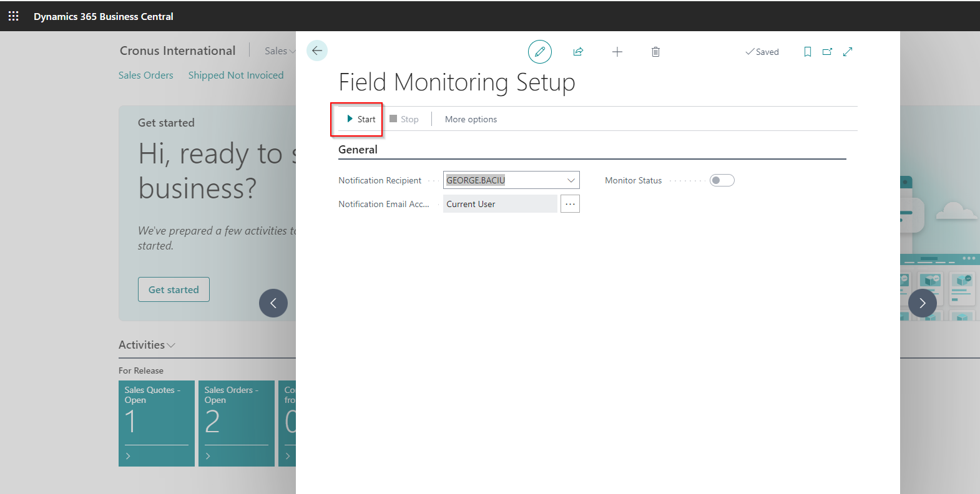
Task: Click Dynamics 365 Business Central title
Action: point(104,16)
